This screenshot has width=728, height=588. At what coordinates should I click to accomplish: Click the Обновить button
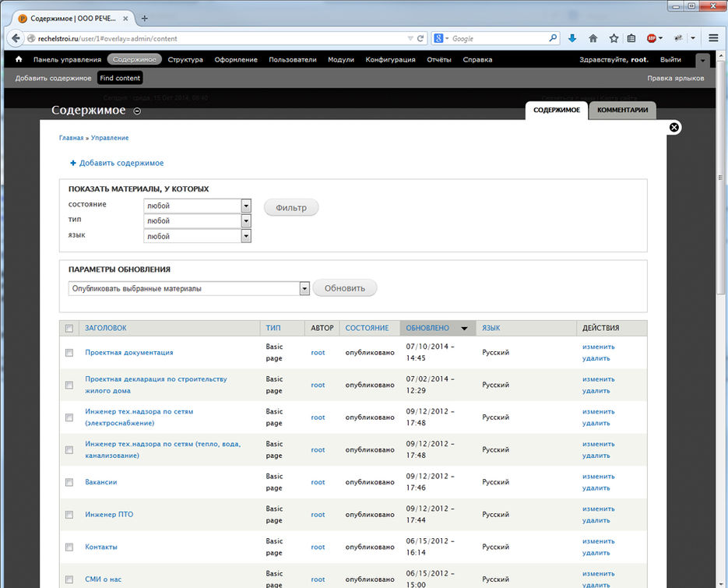[344, 288]
